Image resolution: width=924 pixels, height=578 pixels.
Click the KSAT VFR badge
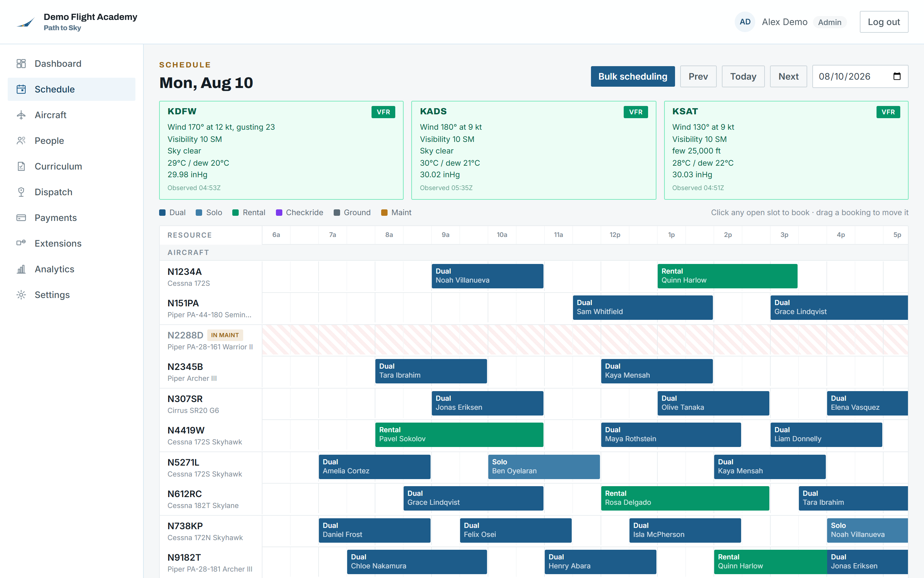coord(888,112)
